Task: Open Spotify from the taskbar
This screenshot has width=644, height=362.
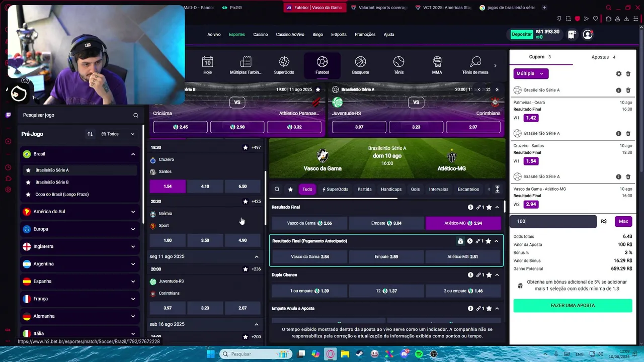Action: pyautogui.click(x=419, y=354)
